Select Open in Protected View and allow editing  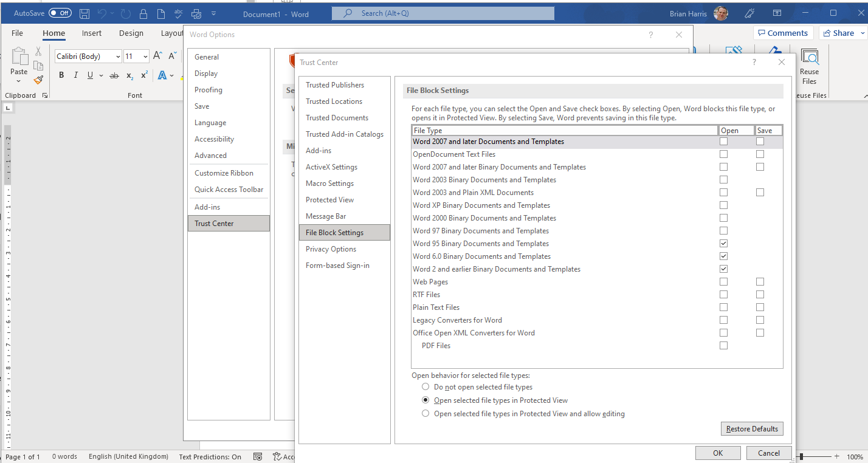tap(425, 414)
